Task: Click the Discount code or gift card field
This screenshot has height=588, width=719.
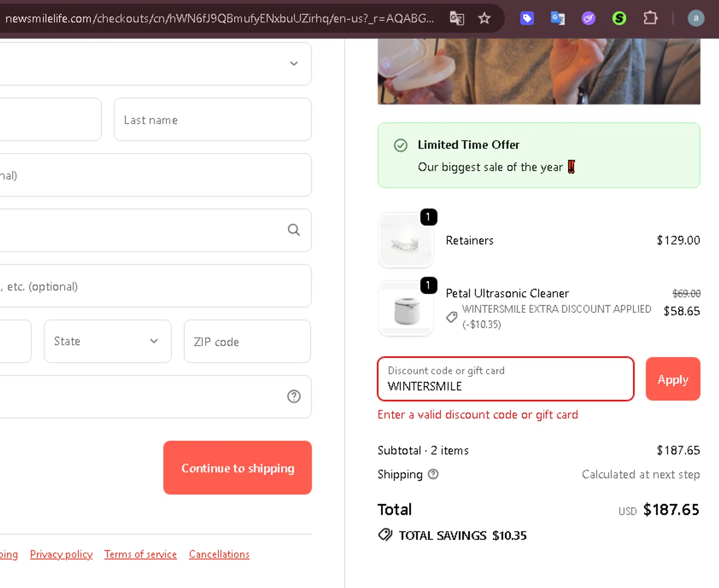Action: (506, 379)
